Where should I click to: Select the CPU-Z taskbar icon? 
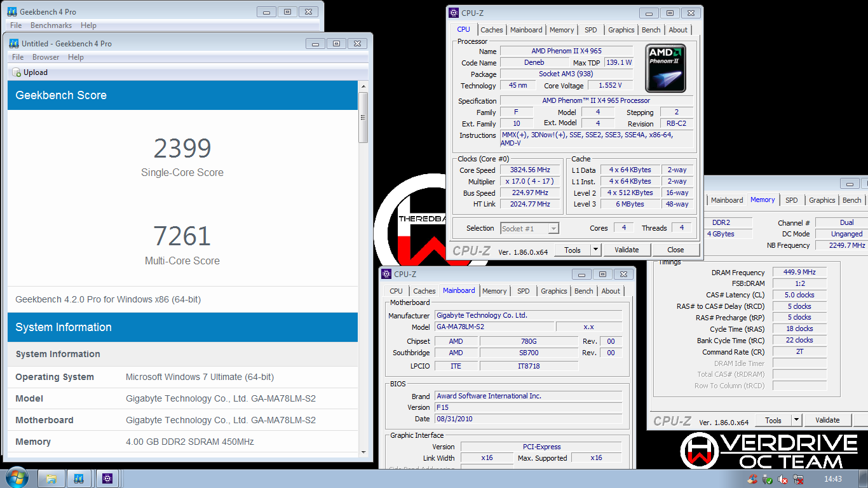107,478
